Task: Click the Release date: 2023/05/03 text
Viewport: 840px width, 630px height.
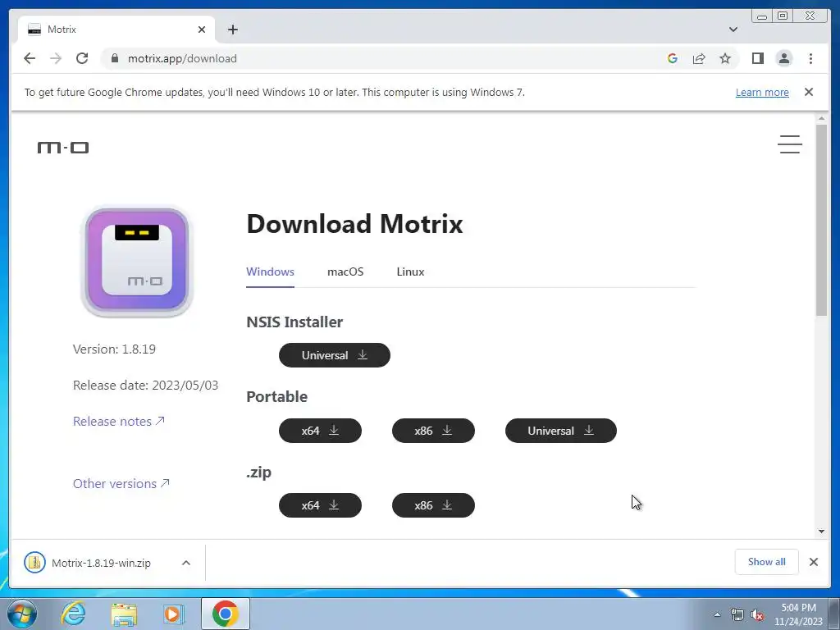Action: click(145, 386)
